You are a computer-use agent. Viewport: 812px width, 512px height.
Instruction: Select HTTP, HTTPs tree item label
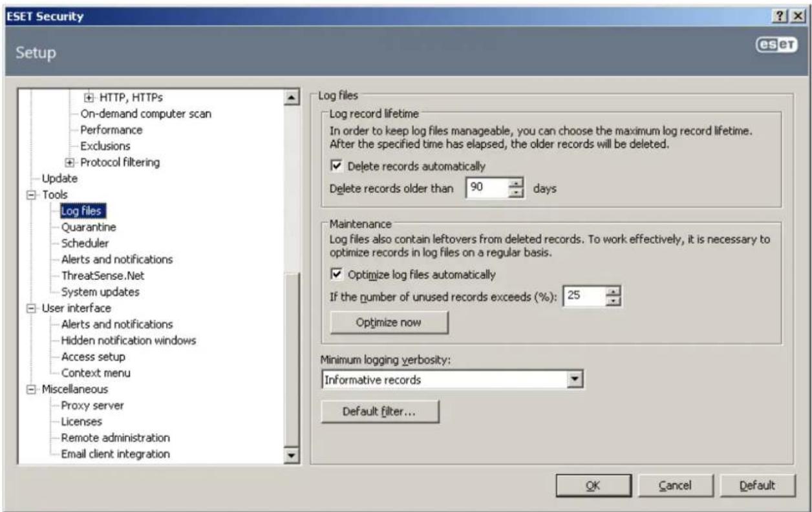click(x=131, y=98)
